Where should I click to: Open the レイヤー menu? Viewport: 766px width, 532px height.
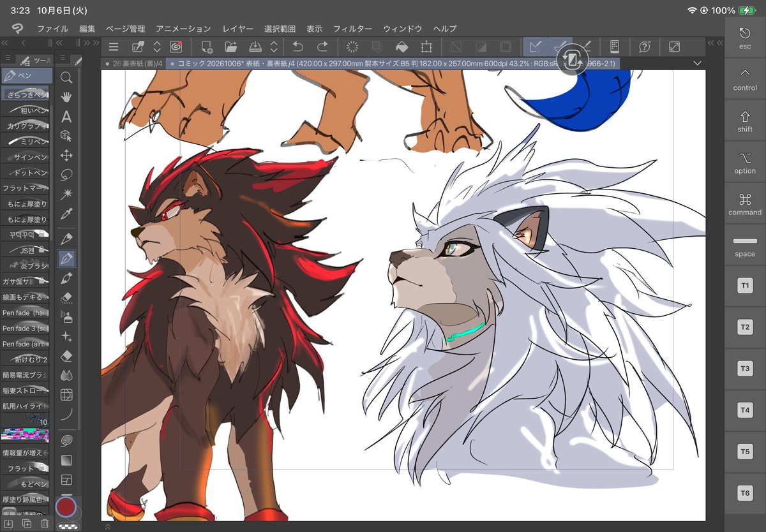coord(238,29)
